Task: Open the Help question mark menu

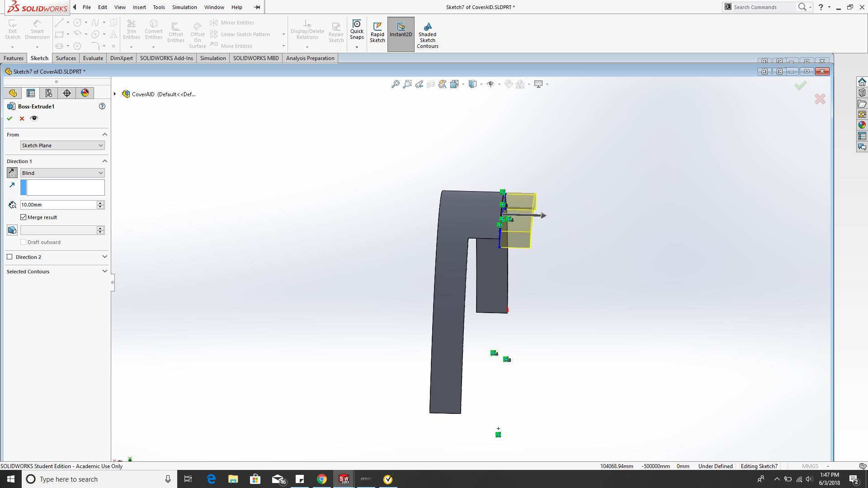Action: (x=821, y=7)
